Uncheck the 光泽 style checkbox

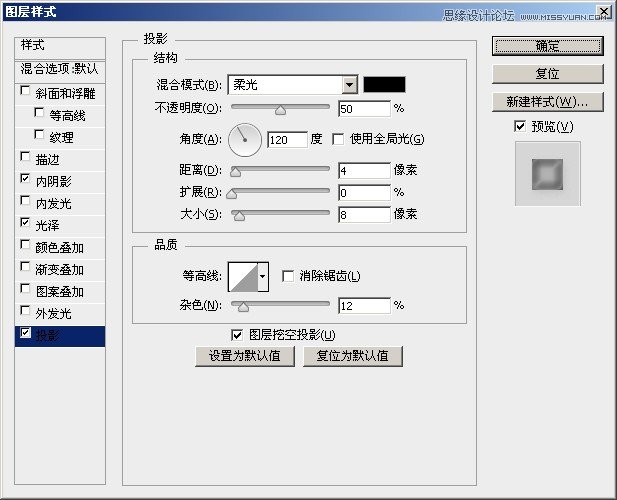pos(25,223)
